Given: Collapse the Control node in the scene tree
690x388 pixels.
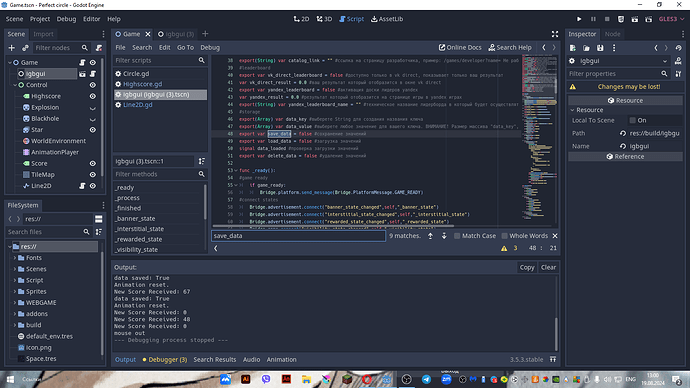Looking at the screenshot, I should [x=15, y=85].
